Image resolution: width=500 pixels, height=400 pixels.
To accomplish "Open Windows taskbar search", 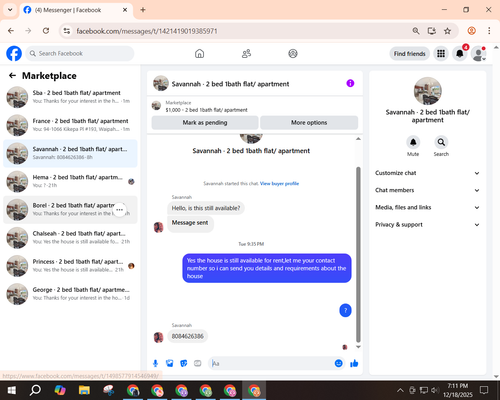I will (x=35, y=390).
